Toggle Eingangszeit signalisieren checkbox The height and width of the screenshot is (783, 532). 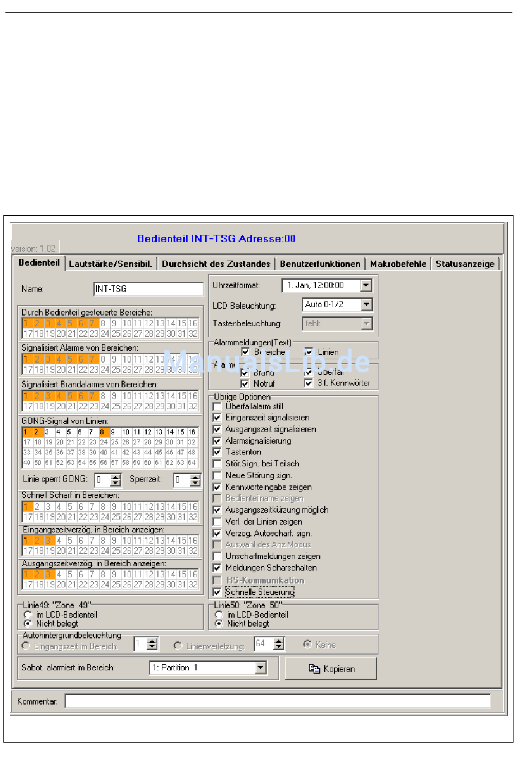coord(217,418)
